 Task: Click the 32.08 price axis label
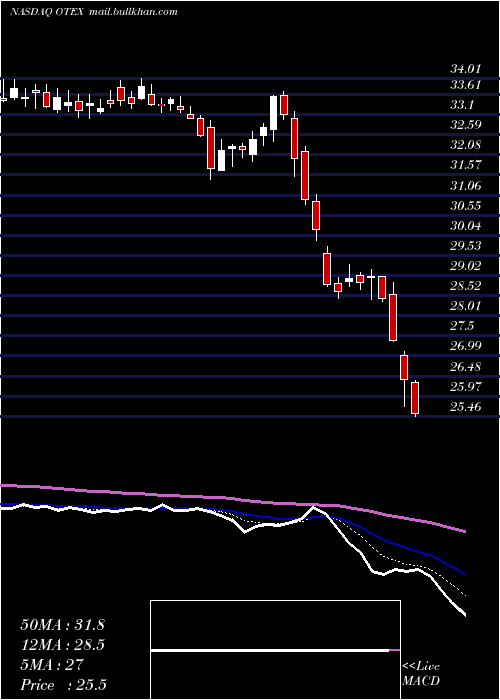click(465, 145)
